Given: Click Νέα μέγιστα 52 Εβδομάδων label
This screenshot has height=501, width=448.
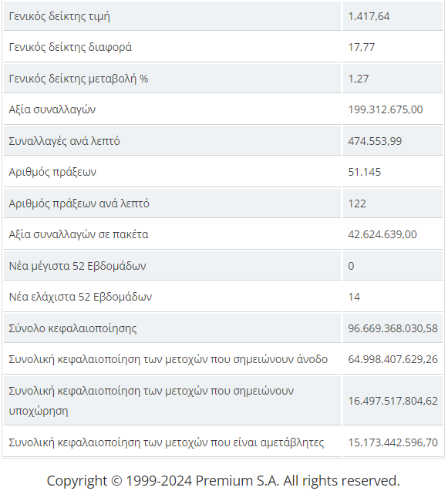Looking at the screenshot, I should (x=77, y=266).
